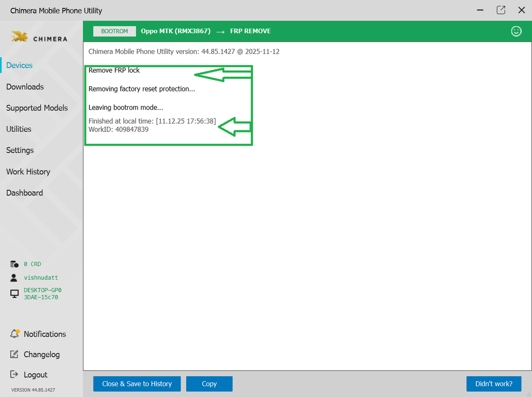Open the Changelog
532x397 pixels.
point(42,355)
